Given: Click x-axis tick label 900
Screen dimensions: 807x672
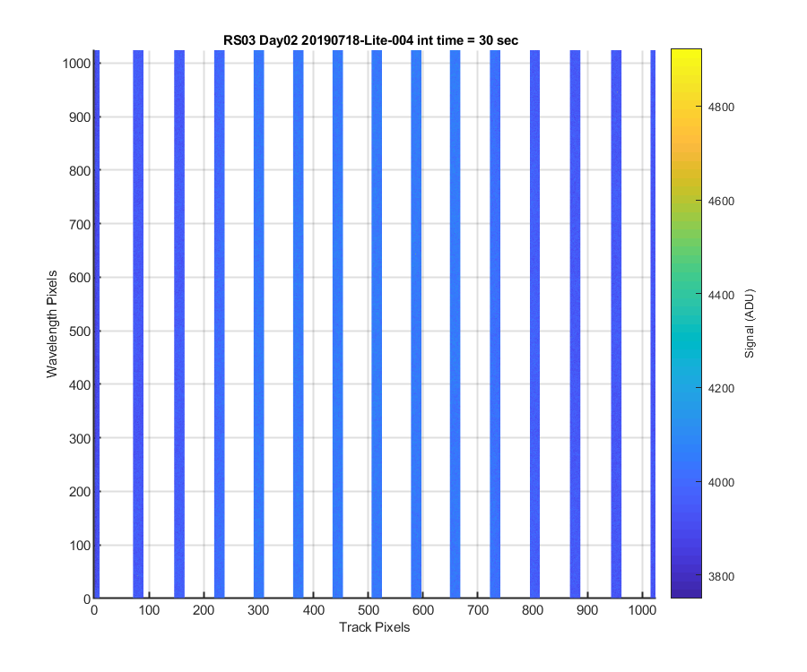Looking at the screenshot, I should (586, 610).
